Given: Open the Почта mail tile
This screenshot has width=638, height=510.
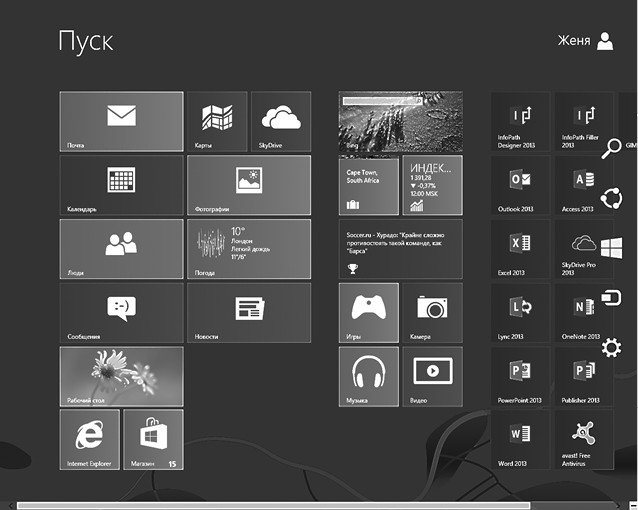Looking at the screenshot, I should 121,121.
